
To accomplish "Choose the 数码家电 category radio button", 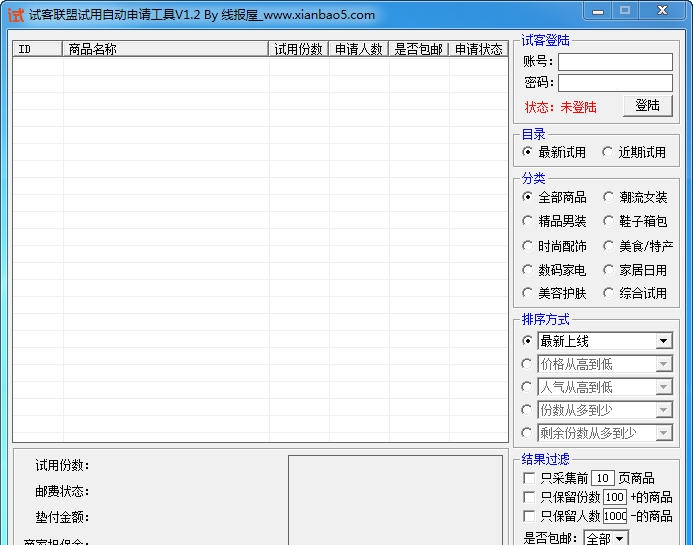I will click(x=528, y=270).
